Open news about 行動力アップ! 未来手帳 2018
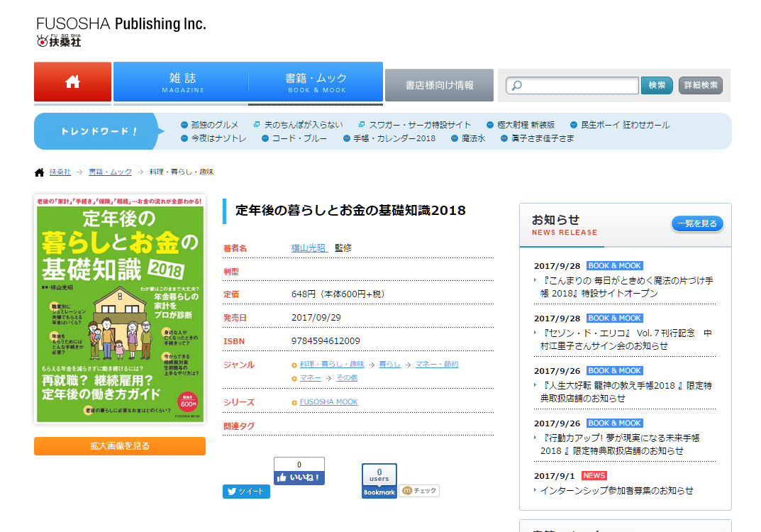The width and height of the screenshot is (761, 532). (x=621, y=444)
